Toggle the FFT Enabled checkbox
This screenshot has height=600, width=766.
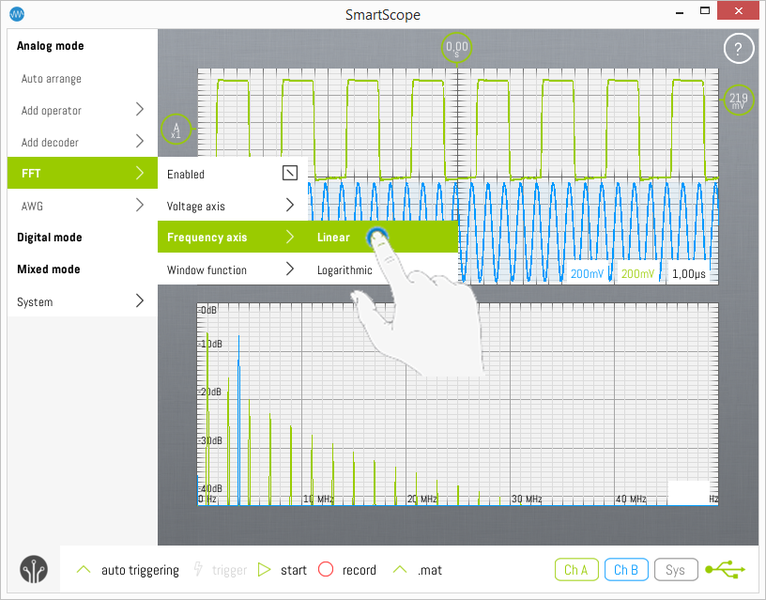coord(289,174)
